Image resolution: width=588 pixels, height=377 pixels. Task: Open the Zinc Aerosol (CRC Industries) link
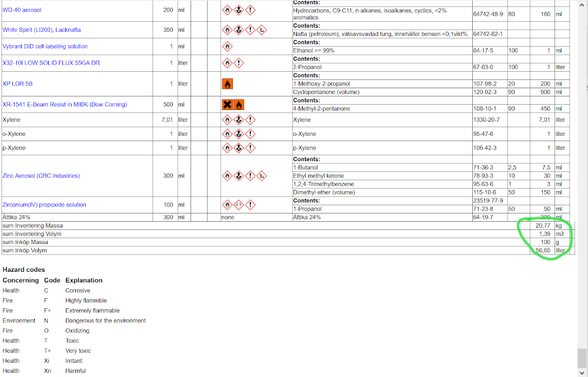41,175
